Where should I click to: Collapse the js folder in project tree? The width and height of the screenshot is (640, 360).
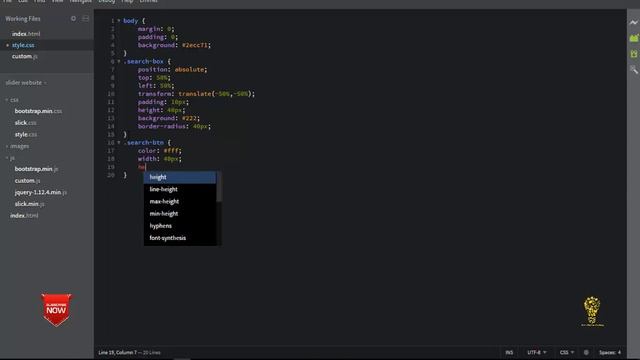(7, 158)
